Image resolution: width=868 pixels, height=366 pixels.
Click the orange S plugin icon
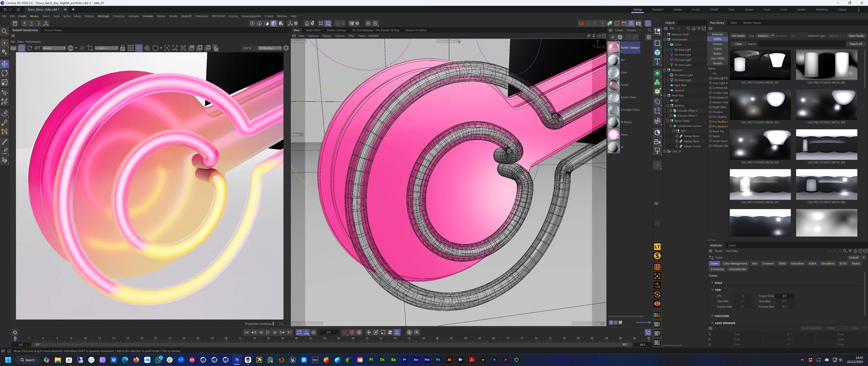click(657, 256)
